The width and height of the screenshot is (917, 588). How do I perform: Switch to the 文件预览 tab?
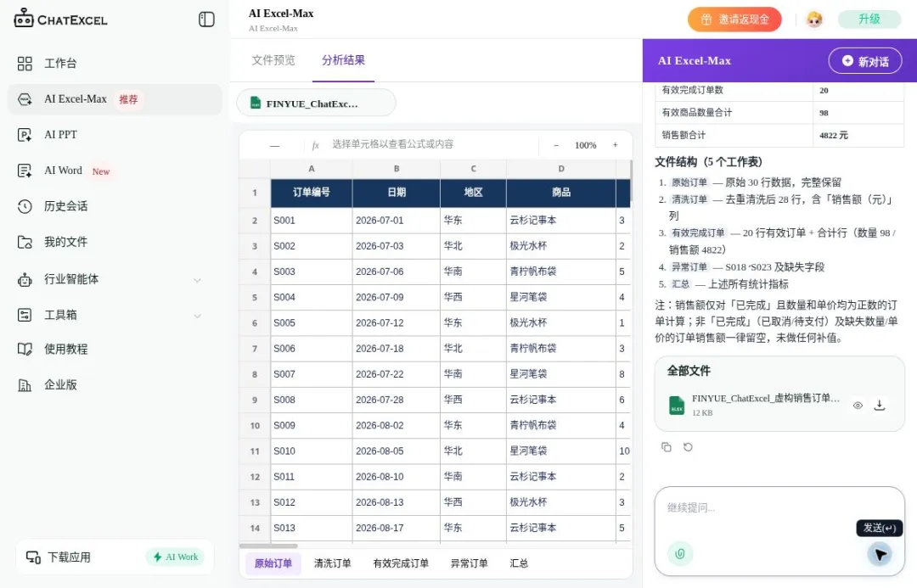click(273, 60)
